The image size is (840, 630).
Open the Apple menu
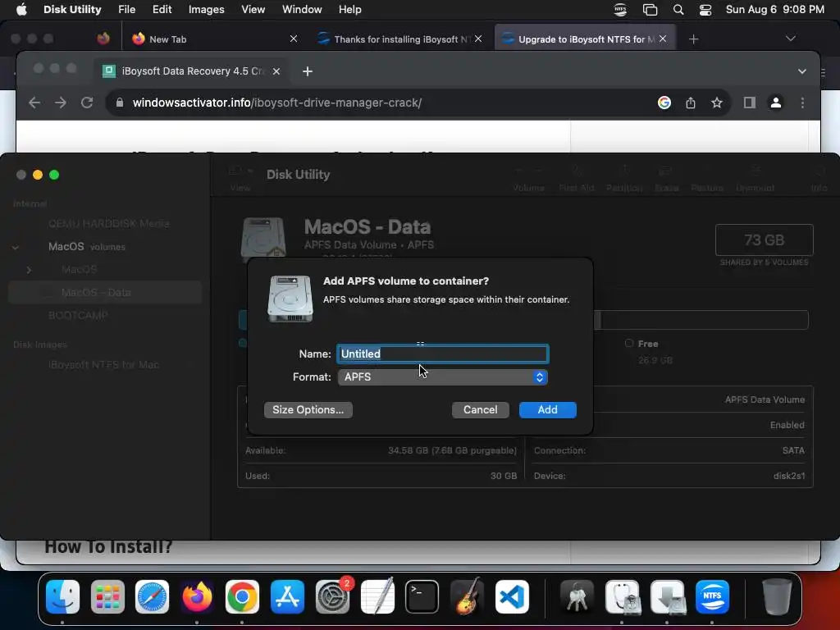[x=21, y=10]
